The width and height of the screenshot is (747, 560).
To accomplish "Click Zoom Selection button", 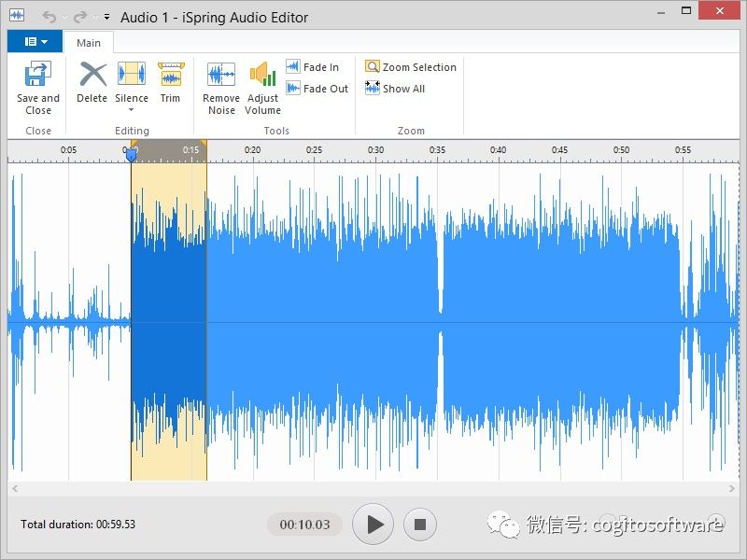I will pos(411,67).
